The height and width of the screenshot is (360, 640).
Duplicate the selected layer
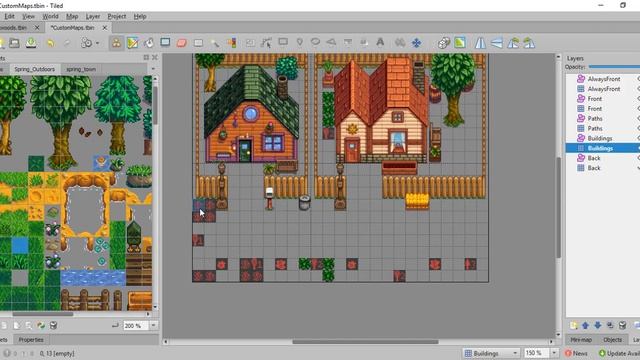point(610,325)
